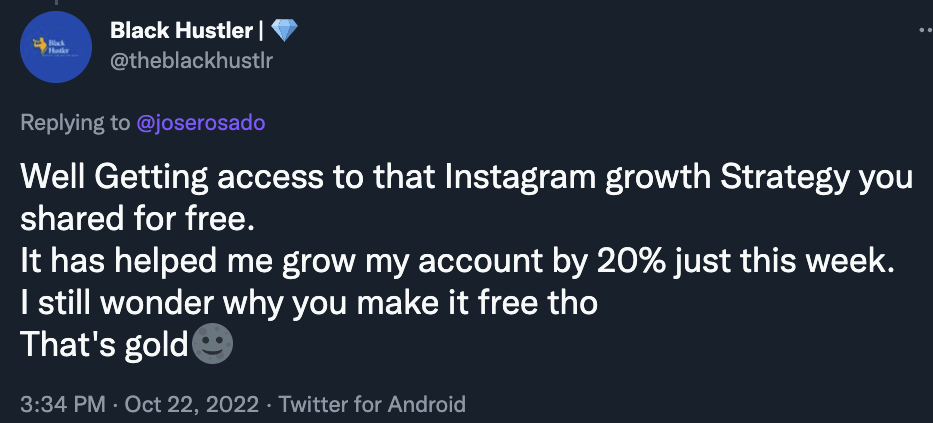Open the @theblackhustlr handle
This screenshot has width=933, height=423.
pyautogui.click(x=192, y=60)
